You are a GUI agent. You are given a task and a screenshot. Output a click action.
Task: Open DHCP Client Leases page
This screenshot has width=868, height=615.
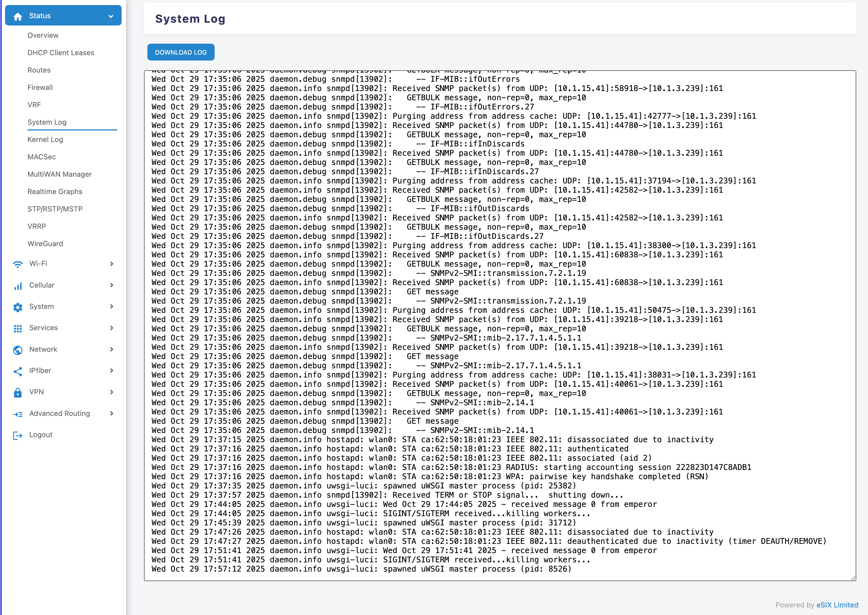pos(61,53)
